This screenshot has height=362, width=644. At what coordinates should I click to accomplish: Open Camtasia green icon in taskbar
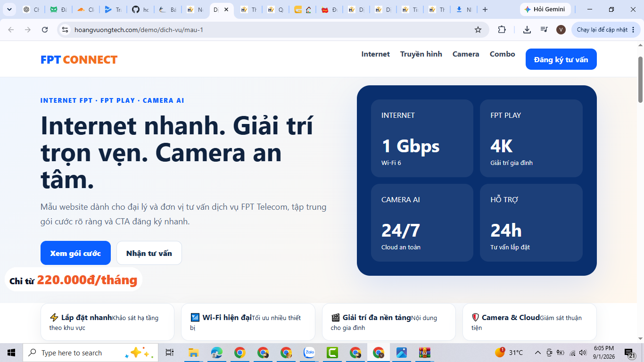click(x=332, y=353)
